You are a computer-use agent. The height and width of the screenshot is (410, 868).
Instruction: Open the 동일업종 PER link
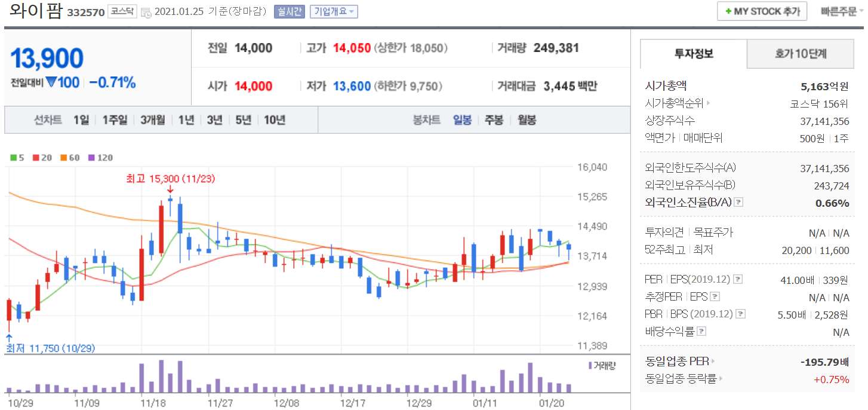(x=680, y=362)
